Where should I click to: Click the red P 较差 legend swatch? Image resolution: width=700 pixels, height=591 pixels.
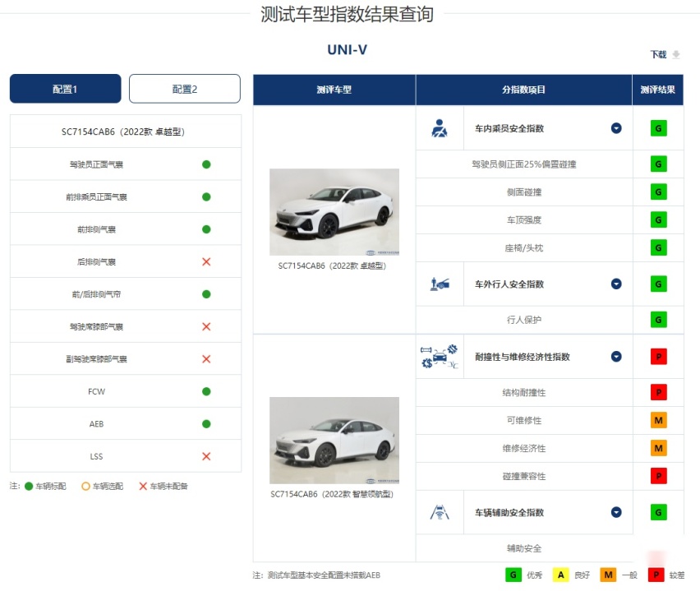[x=656, y=575]
